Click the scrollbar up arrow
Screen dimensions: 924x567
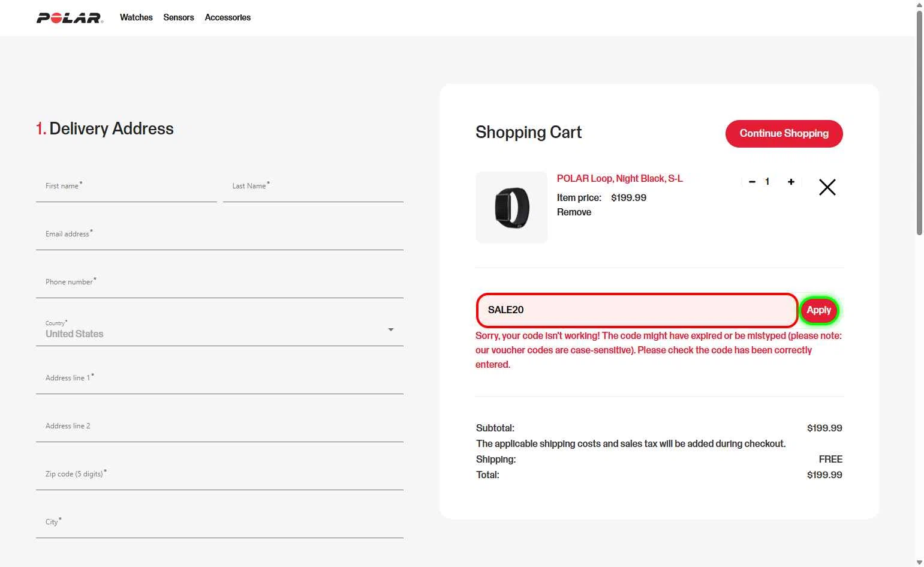pyautogui.click(x=919, y=5)
